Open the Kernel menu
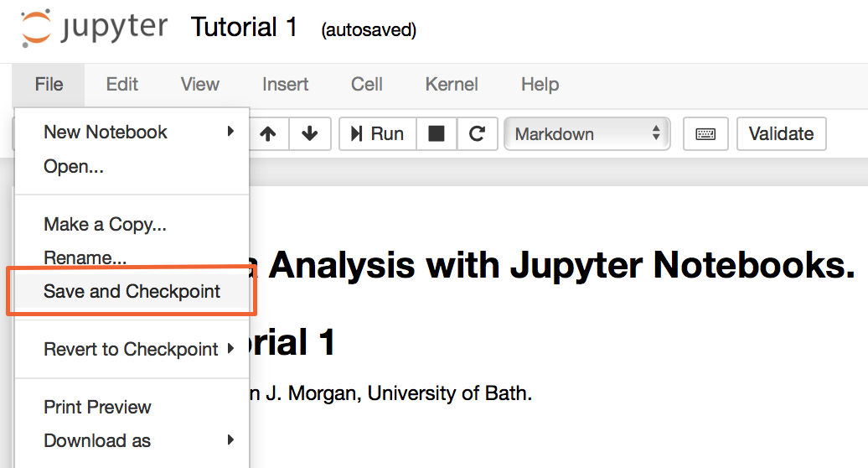This screenshot has width=868, height=468. 452,84
